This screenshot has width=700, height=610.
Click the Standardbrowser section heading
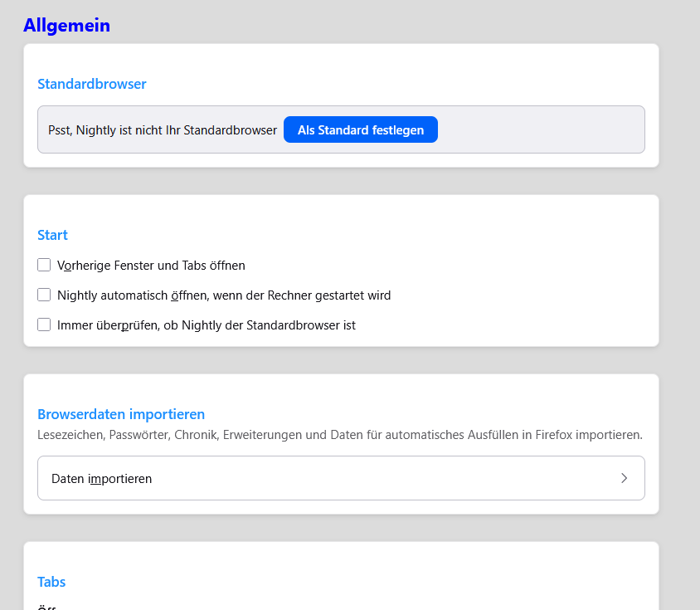pyautogui.click(x=92, y=84)
